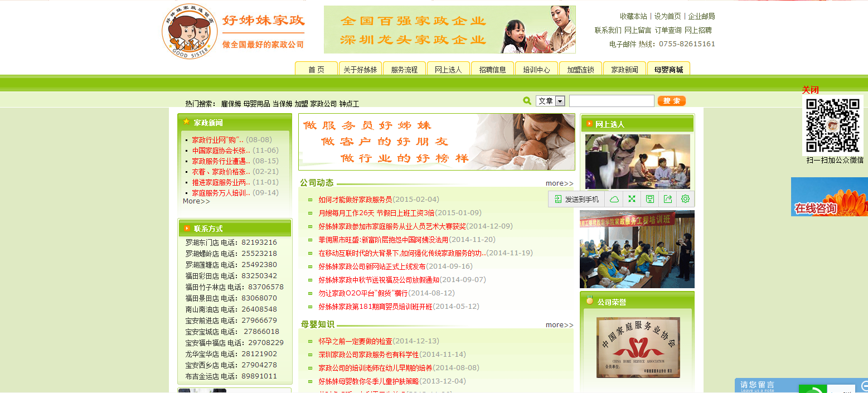Click the 发送到手机 send-to-phone button
Image resolution: width=868 pixels, height=393 pixels.
576,199
